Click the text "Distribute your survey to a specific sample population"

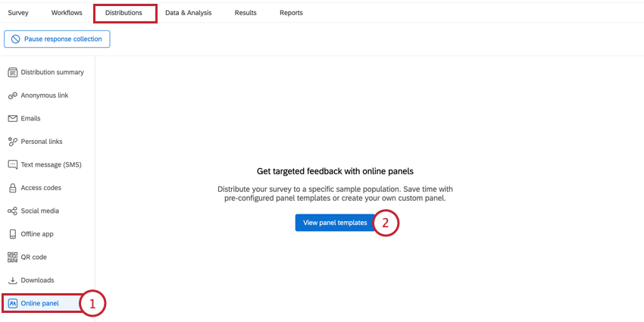point(309,189)
